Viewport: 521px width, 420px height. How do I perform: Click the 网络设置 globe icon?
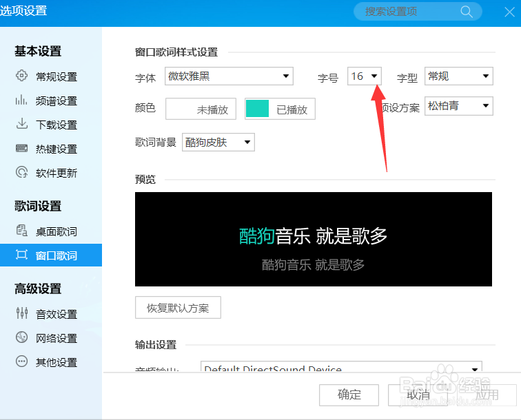pyautogui.click(x=21, y=337)
